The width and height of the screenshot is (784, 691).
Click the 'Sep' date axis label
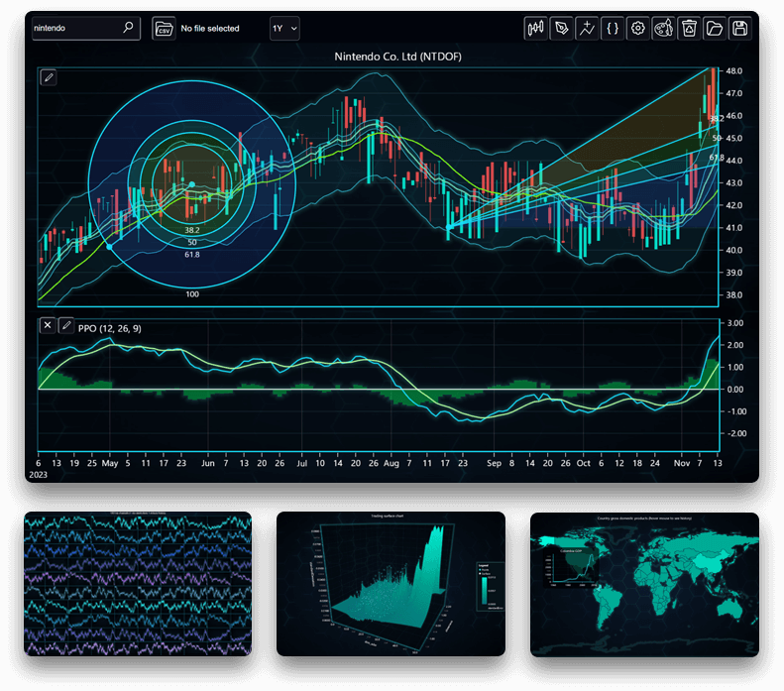pyautogui.click(x=494, y=464)
